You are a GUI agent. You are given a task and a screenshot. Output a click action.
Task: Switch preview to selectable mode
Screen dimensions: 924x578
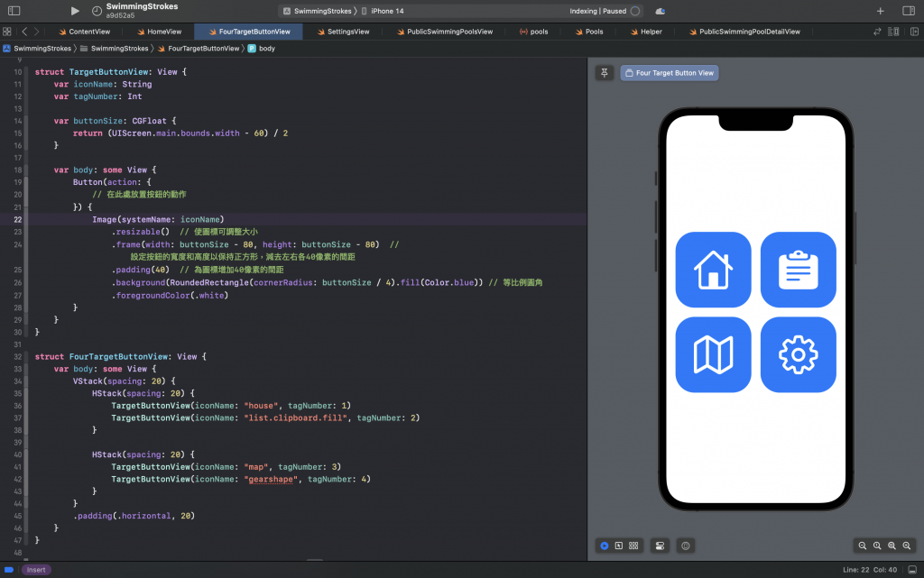click(619, 546)
